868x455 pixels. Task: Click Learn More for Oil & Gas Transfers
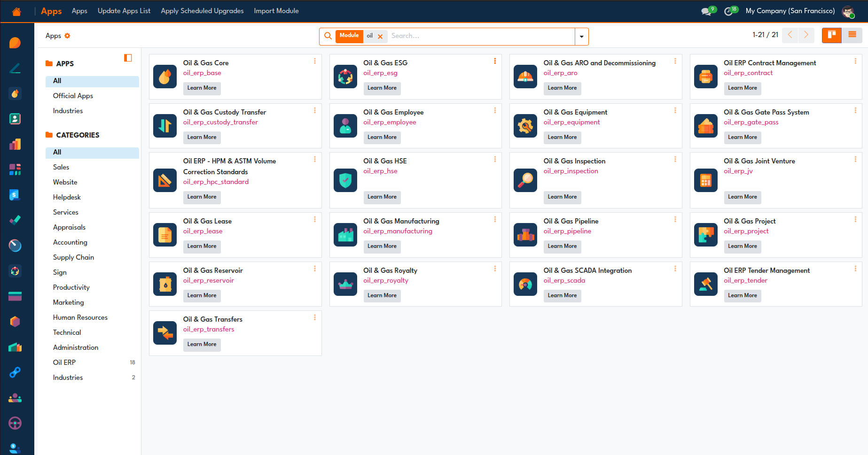[x=202, y=344]
